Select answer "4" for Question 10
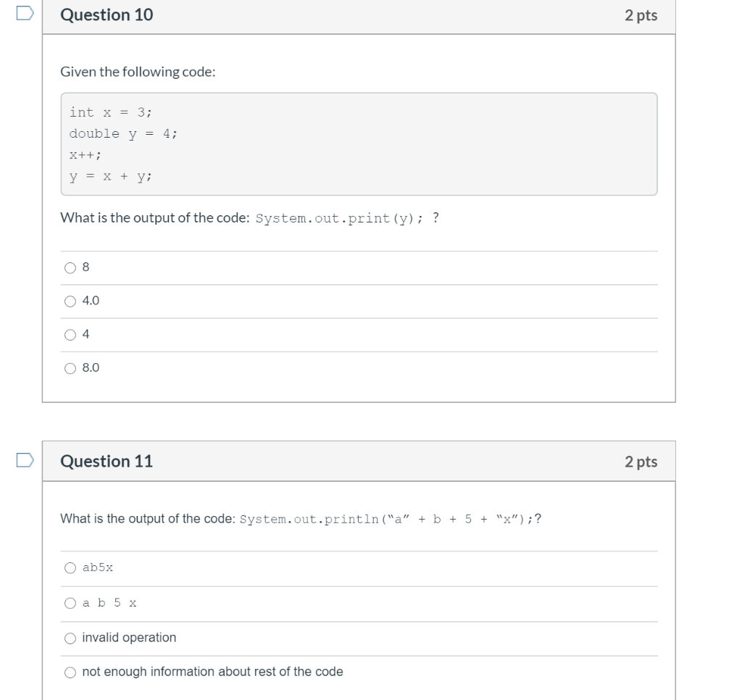 (70, 334)
